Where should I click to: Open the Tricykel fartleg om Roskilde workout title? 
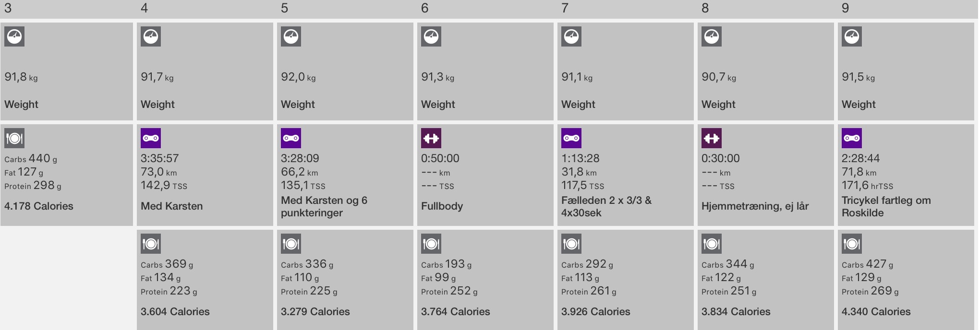[886, 207]
